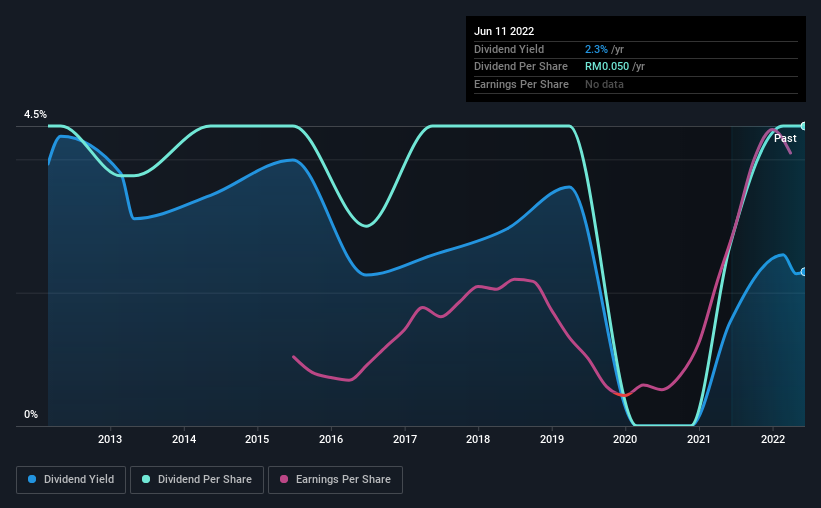Click the 2020 x-axis label

[625, 439]
